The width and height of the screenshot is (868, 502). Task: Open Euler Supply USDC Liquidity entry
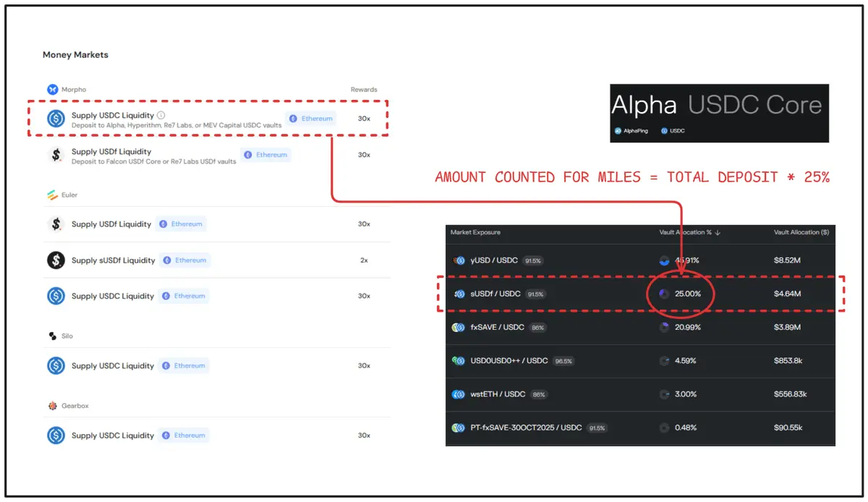pyautogui.click(x=113, y=296)
